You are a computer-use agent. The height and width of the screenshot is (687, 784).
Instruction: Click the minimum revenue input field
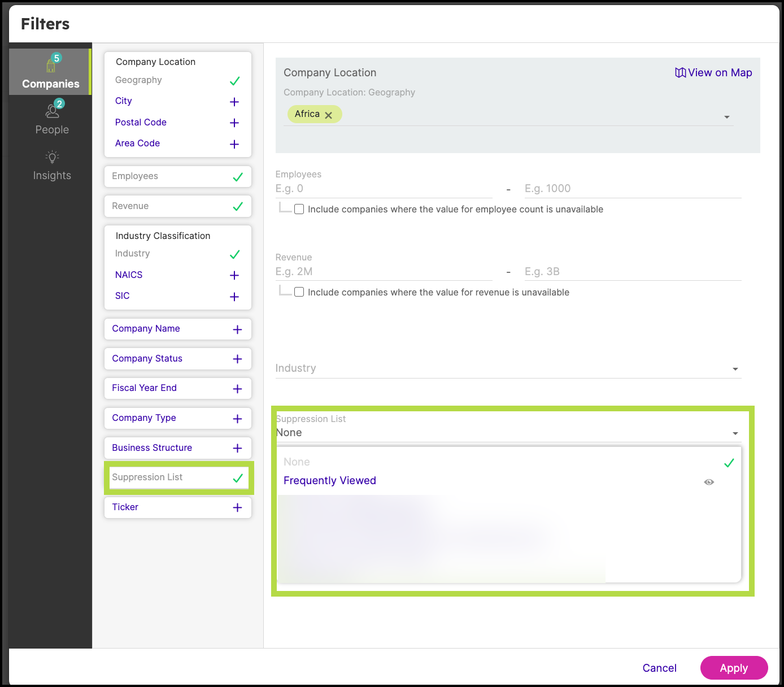[384, 272]
